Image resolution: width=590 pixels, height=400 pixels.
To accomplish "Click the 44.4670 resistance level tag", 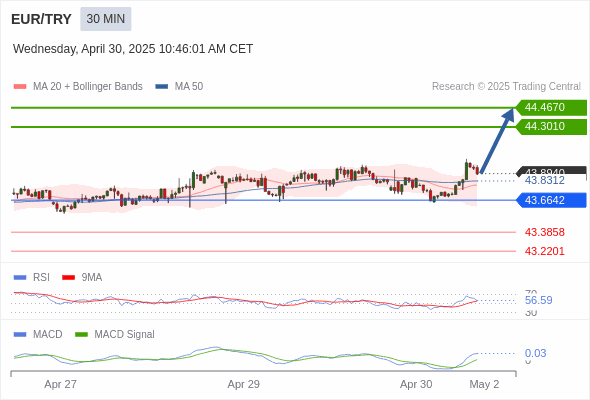I will coord(551,108).
